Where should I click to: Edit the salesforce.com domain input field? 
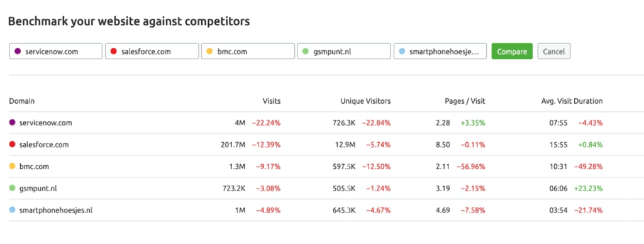click(x=152, y=52)
